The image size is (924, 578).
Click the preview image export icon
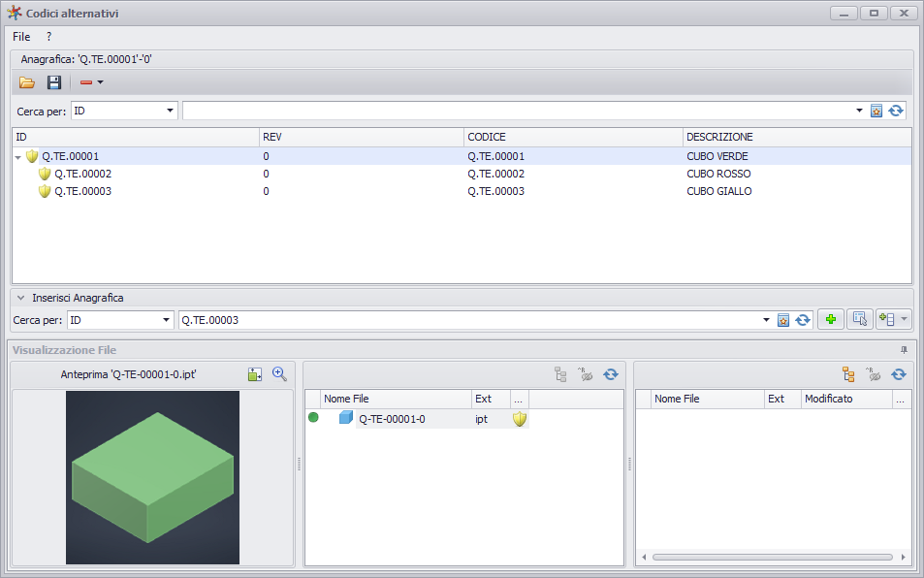[255, 374]
